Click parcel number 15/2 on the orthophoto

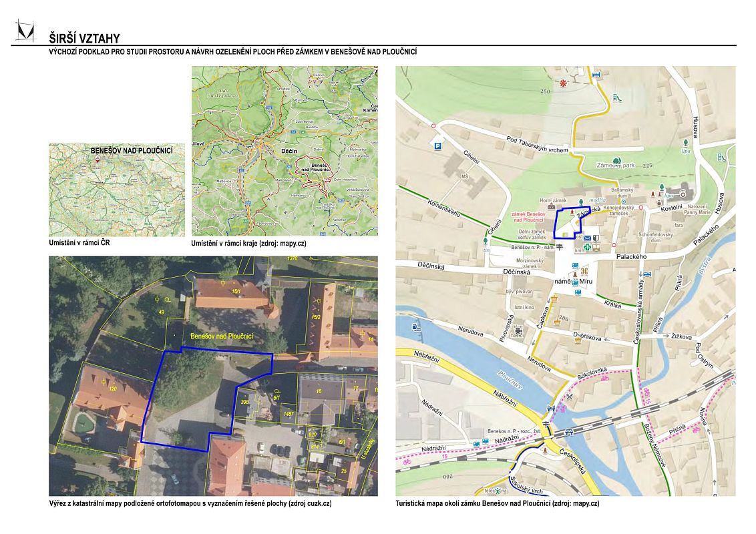pyautogui.click(x=316, y=317)
